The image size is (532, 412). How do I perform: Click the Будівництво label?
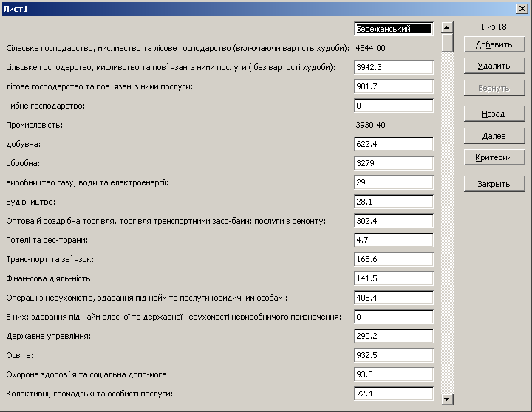[31, 202]
